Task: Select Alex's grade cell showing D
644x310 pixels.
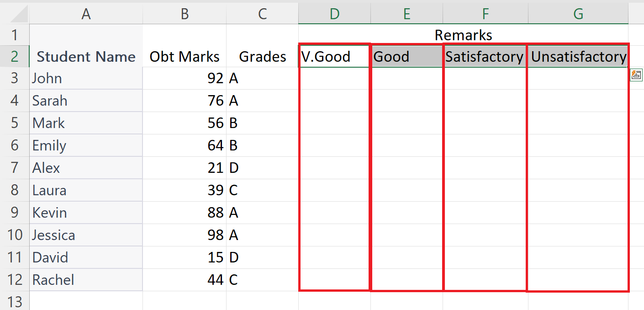Action: [x=262, y=168]
